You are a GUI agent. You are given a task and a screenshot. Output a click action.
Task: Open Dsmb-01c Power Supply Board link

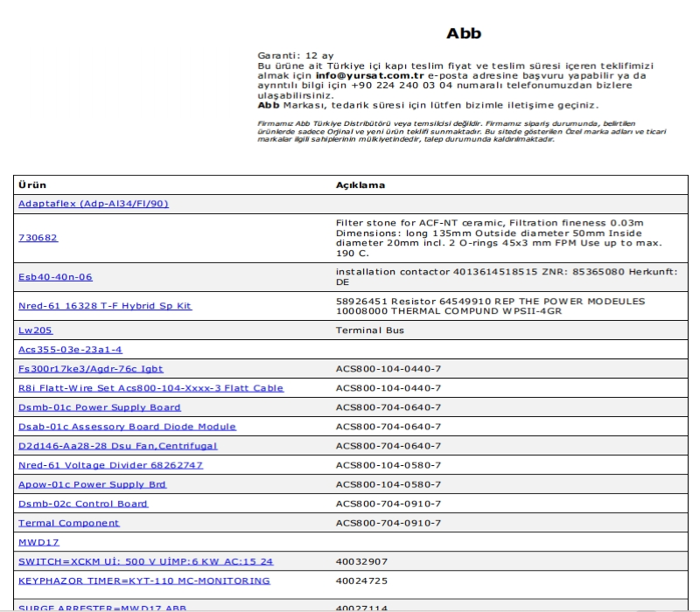click(99, 407)
